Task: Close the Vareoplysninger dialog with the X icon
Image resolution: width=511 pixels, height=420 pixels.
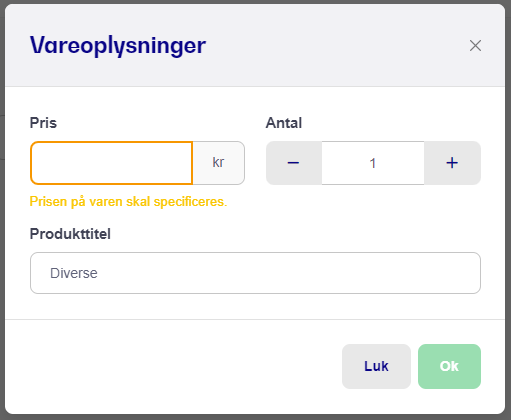Action: tap(475, 46)
